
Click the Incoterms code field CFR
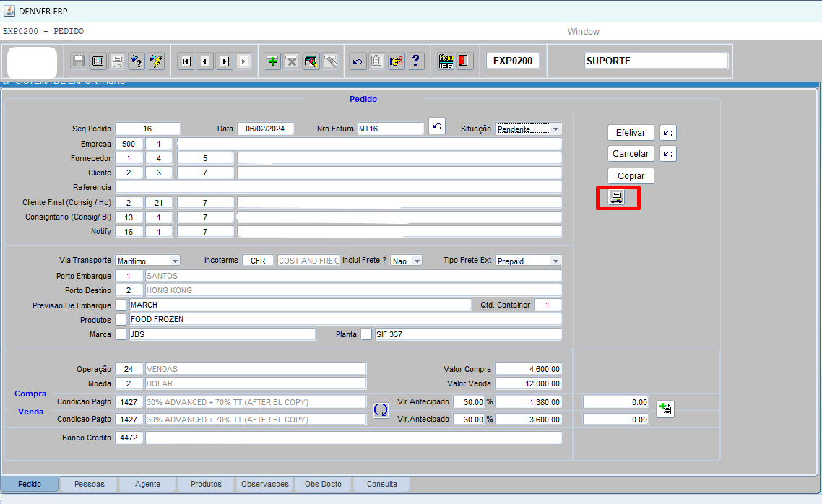(258, 261)
